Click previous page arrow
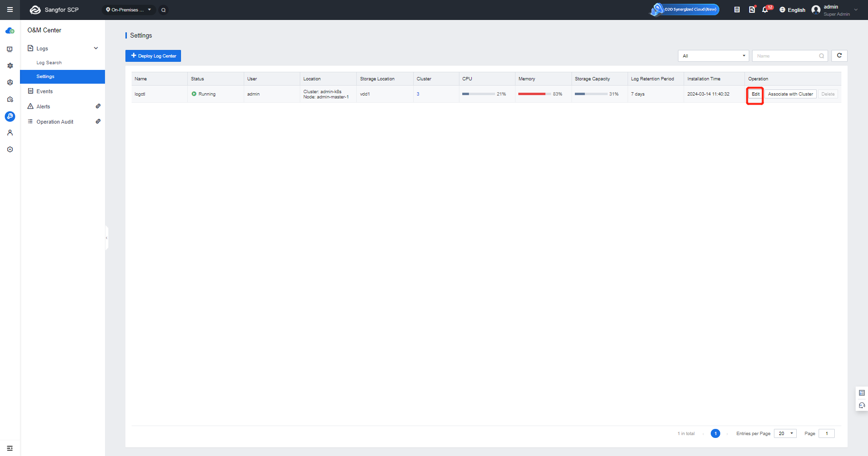 703,434
